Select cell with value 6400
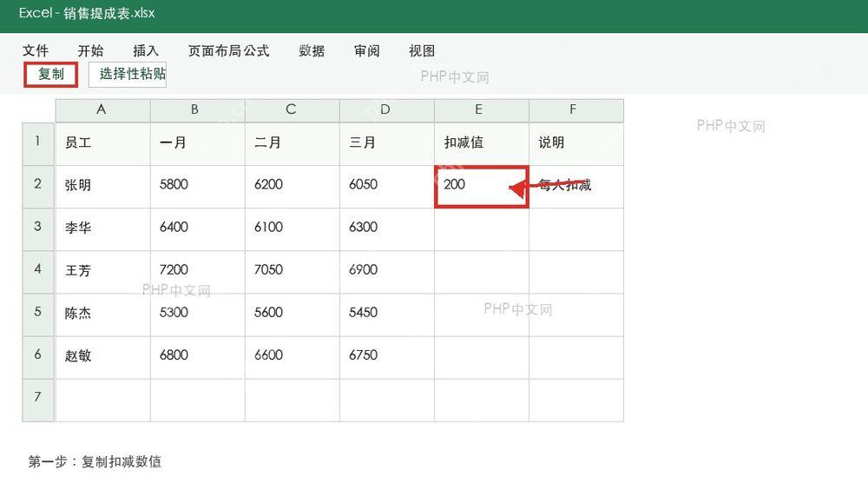The image size is (868, 490). (197, 228)
